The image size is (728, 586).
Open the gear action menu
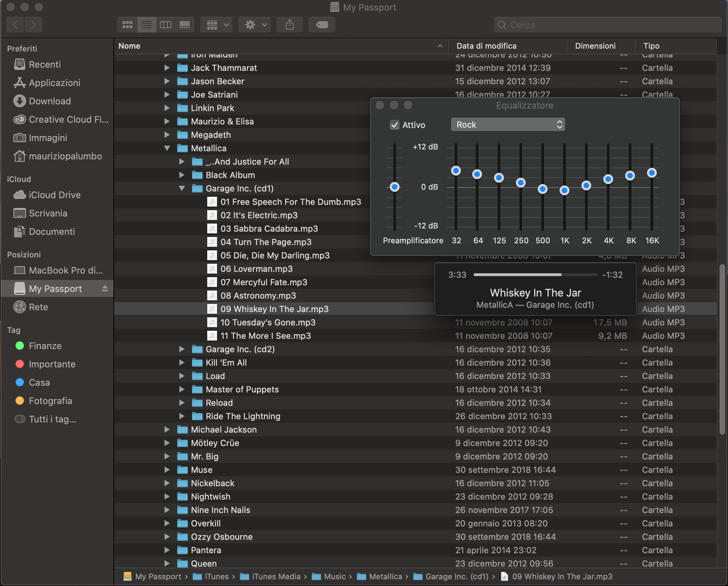click(x=254, y=25)
